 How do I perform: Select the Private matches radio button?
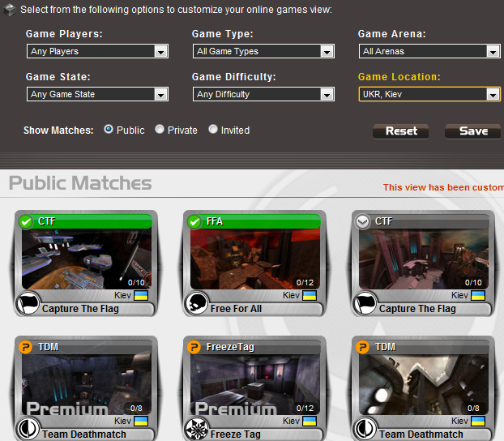point(160,130)
